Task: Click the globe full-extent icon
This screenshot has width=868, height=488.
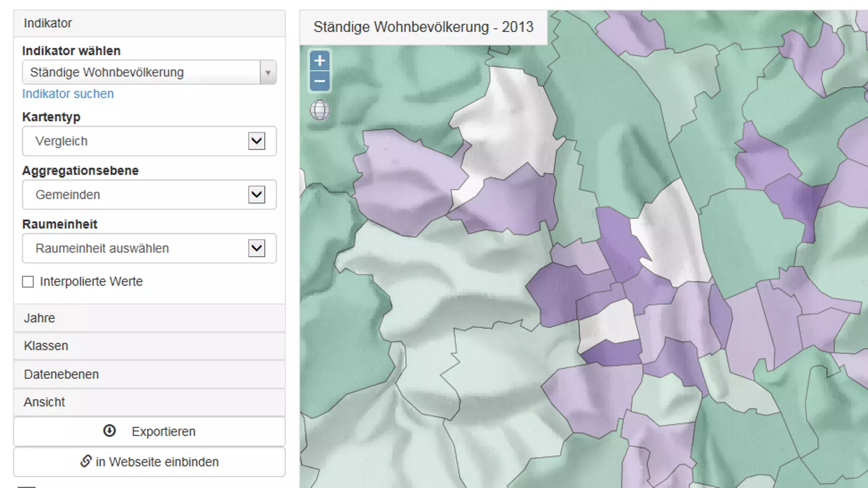Action: click(x=320, y=110)
